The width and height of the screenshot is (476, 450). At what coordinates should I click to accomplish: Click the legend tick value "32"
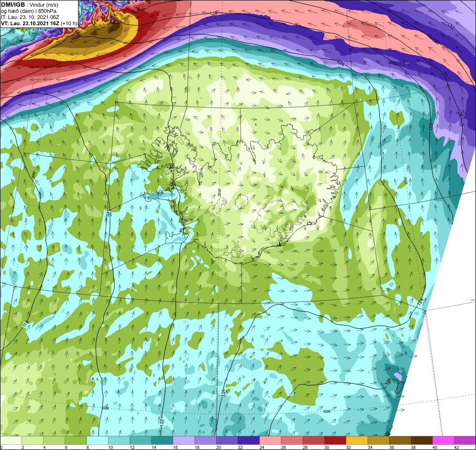click(348, 447)
